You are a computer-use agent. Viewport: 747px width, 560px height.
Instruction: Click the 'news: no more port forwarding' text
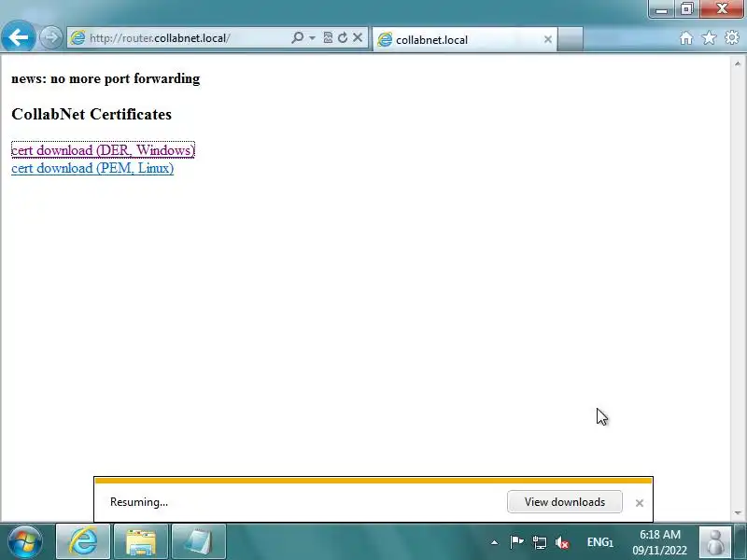click(106, 78)
